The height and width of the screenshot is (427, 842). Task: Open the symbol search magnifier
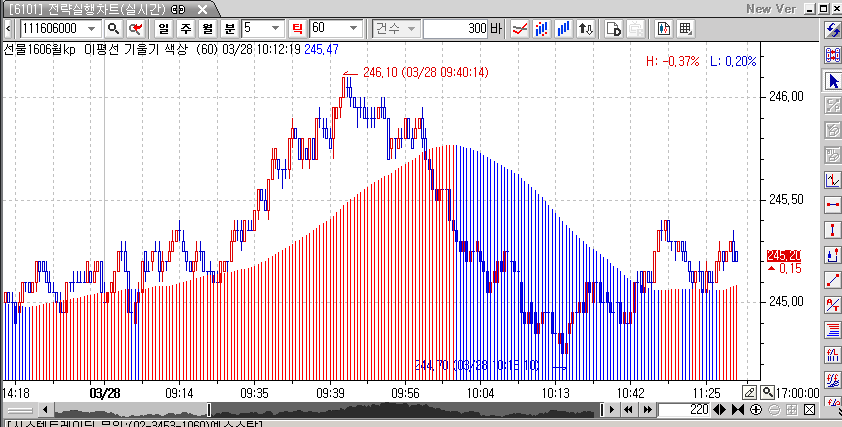[113, 29]
